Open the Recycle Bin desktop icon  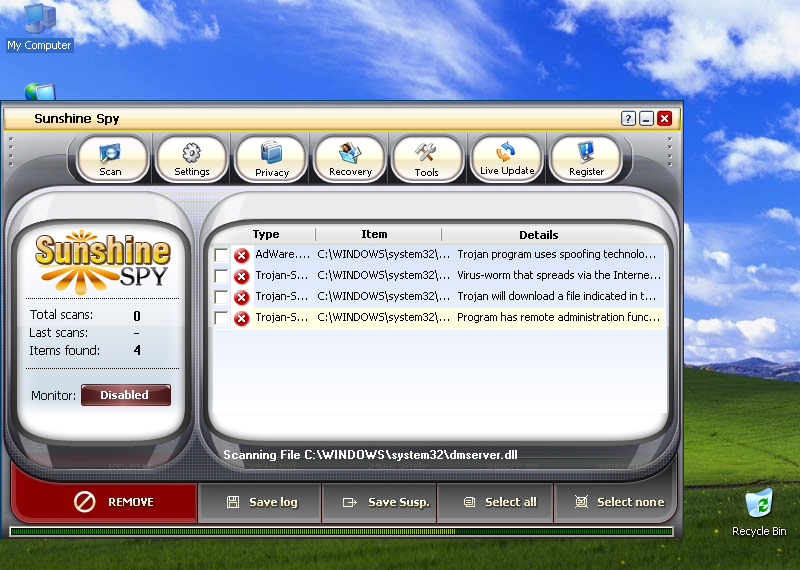[x=759, y=512]
